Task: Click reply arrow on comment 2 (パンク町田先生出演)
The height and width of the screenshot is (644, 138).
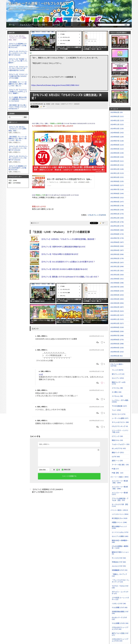Action: [97, 364]
